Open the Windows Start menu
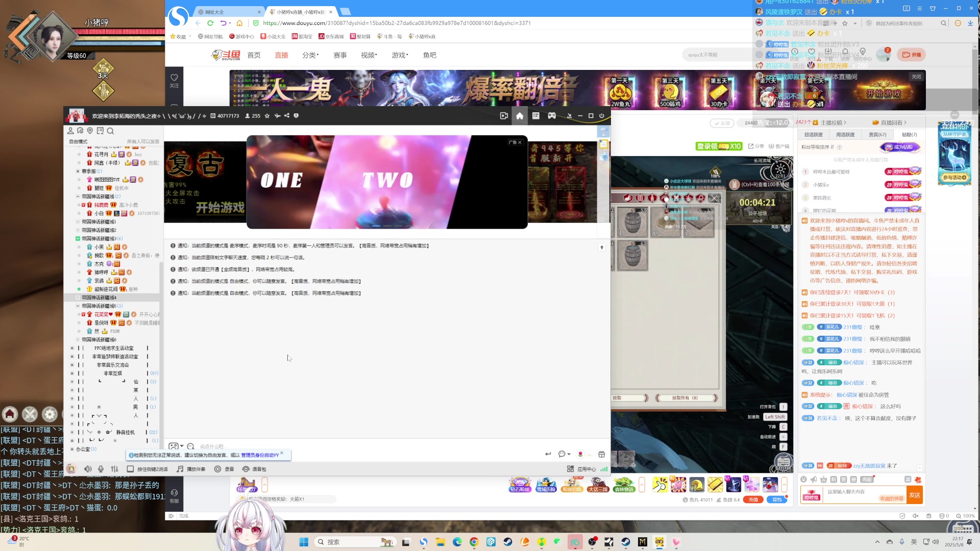The height and width of the screenshot is (551, 980). pyautogui.click(x=304, y=542)
